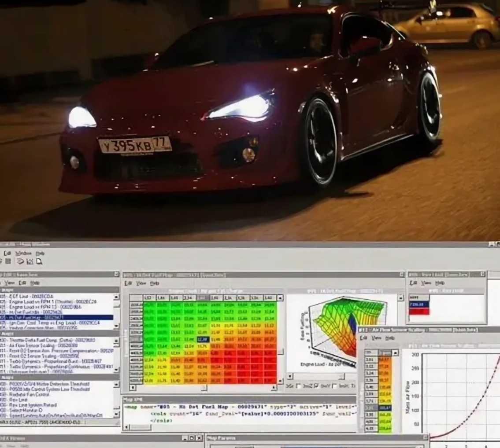Viewport: 500px width, 448px height.
Task: Click left arrow of XML panel scrollbar
Action: coord(126,427)
